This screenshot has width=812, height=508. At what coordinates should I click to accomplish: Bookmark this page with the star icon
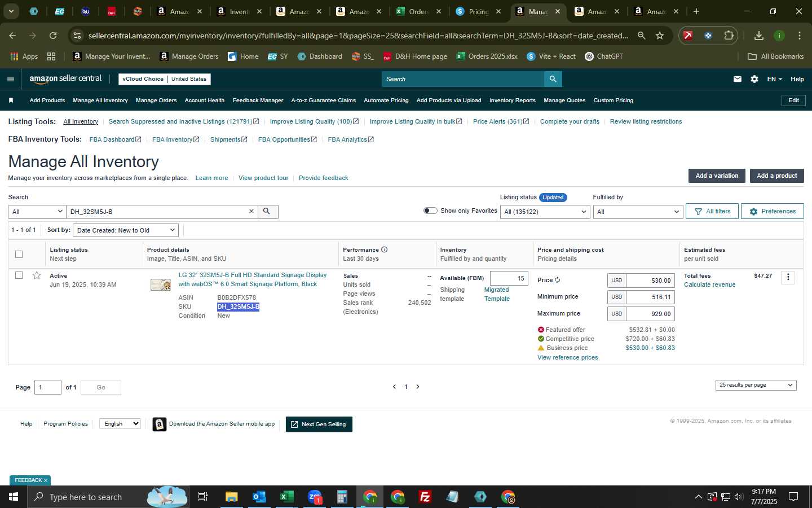point(660,36)
